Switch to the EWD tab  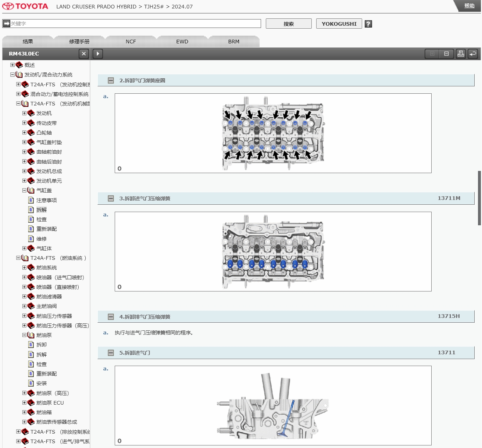pyautogui.click(x=182, y=42)
